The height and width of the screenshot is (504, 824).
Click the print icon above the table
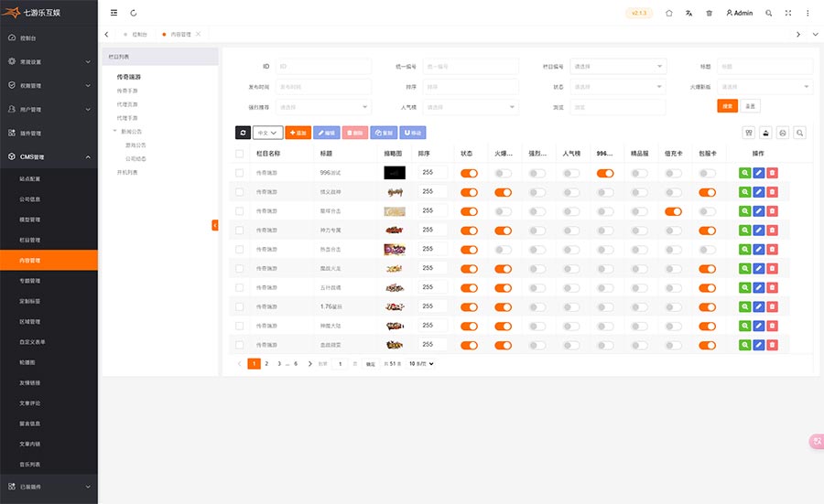click(x=783, y=133)
